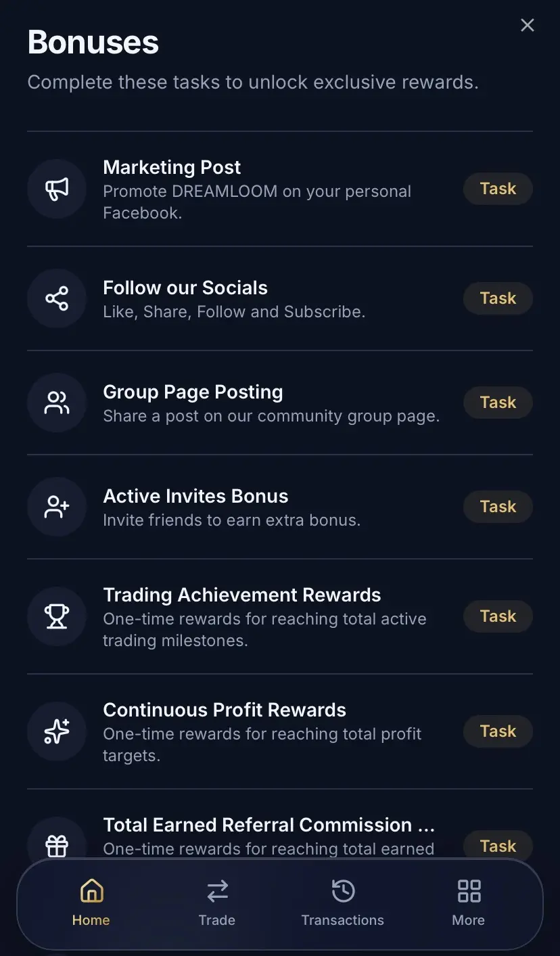The width and height of the screenshot is (560, 956).
Task: Open the Transactions tab
Action: pyautogui.click(x=343, y=902)
